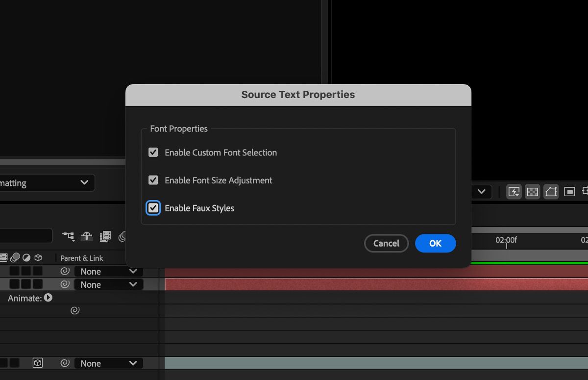
Task: Enable the Shy layers toggle
Action: click(x=87, y=236)
